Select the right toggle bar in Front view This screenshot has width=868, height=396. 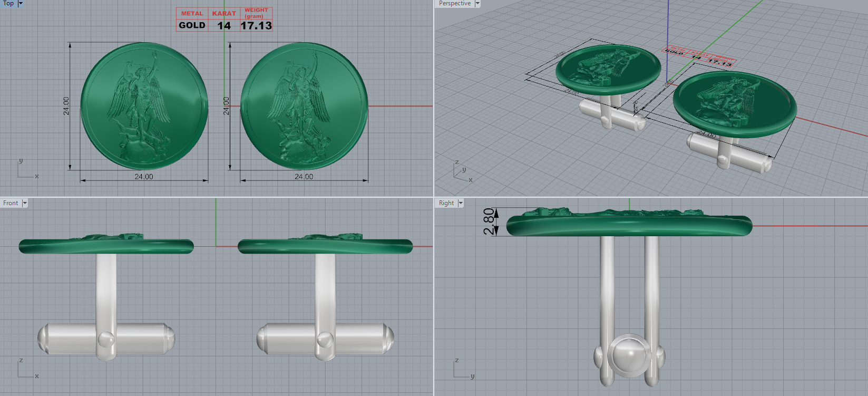coord(325,338)
